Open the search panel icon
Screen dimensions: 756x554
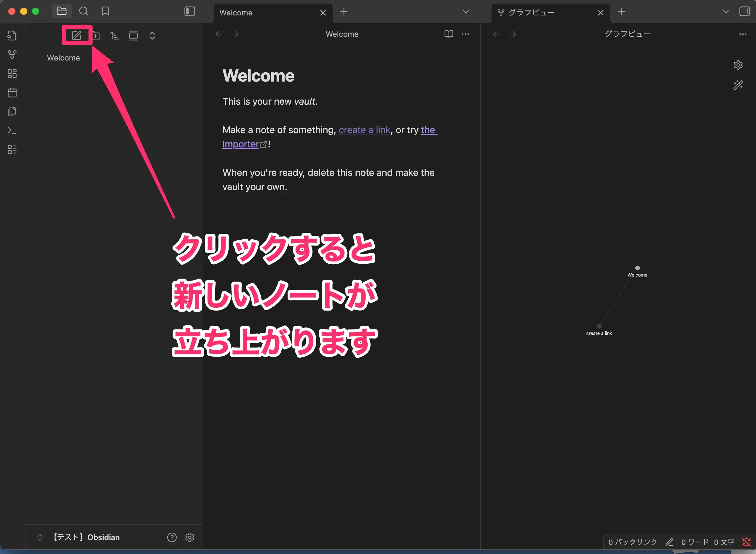84,11
